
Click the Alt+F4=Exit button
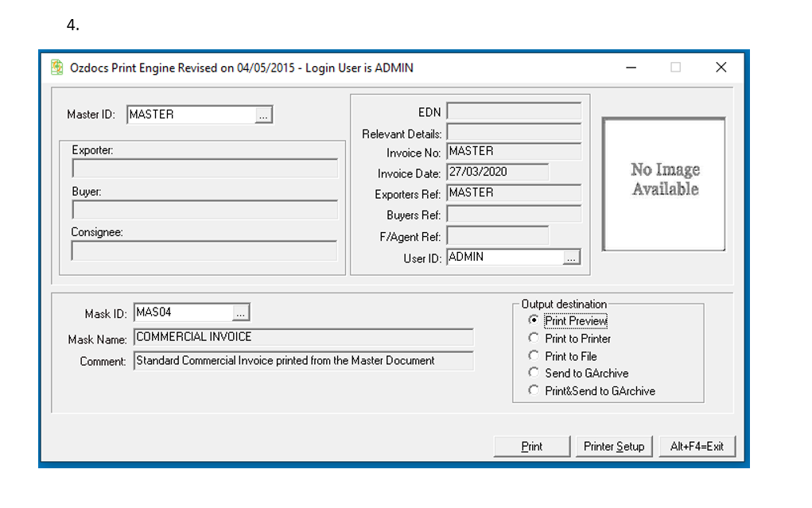(697, 446)
